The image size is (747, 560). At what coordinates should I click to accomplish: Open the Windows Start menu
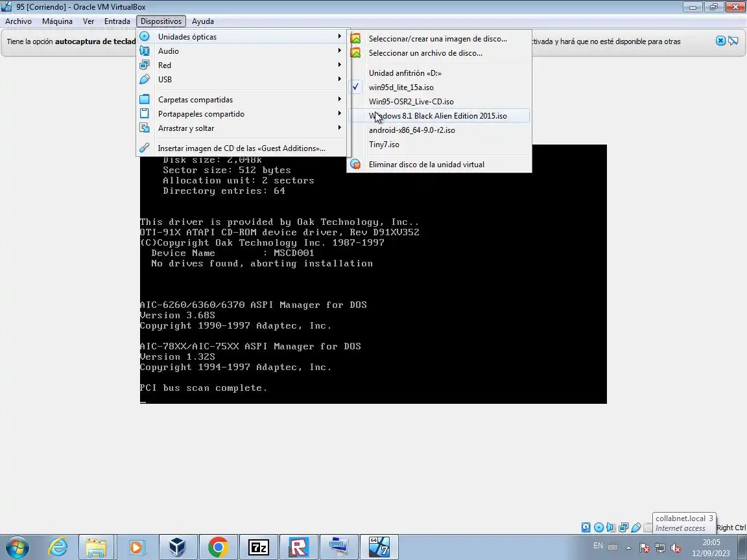17,547
